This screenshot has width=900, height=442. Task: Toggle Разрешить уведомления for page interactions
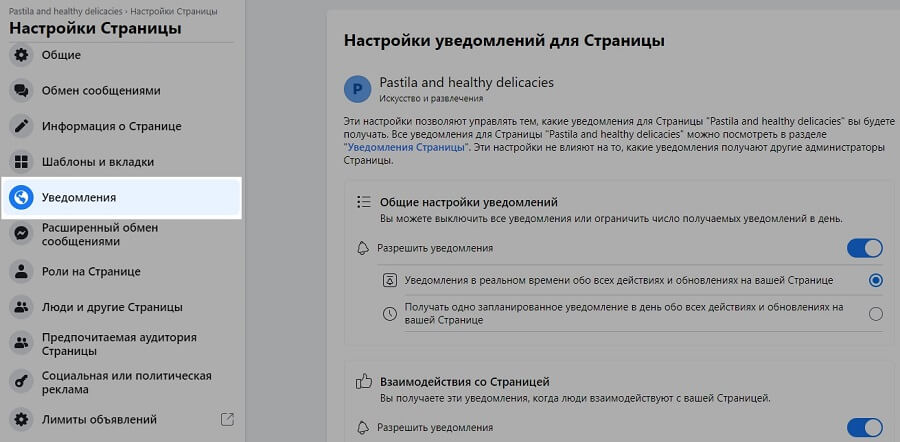click(x=865, y=428)
